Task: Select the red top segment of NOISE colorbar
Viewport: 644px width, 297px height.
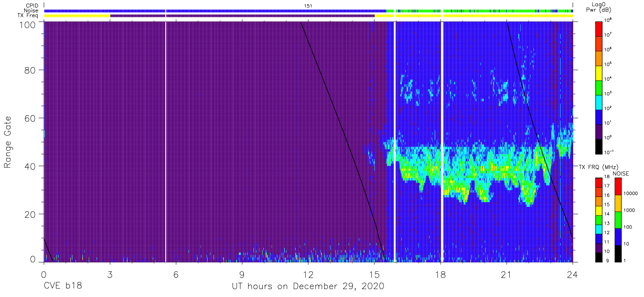Action: [618, 186]
